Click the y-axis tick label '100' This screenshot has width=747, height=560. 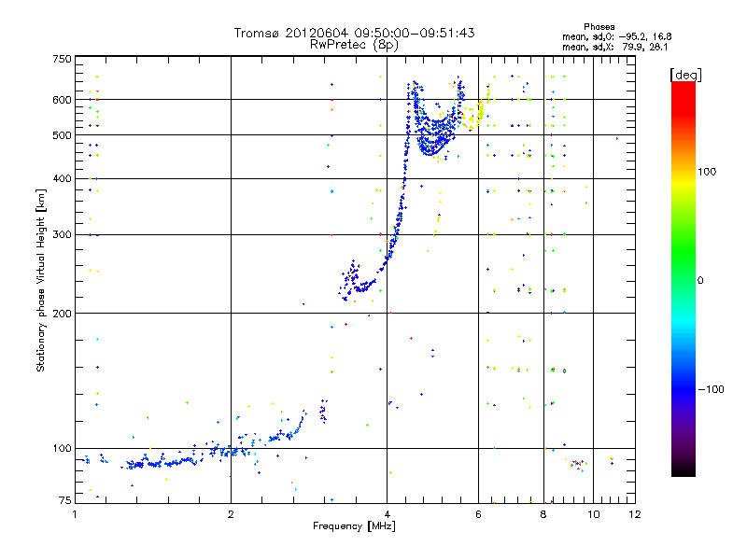coord(62,448)
